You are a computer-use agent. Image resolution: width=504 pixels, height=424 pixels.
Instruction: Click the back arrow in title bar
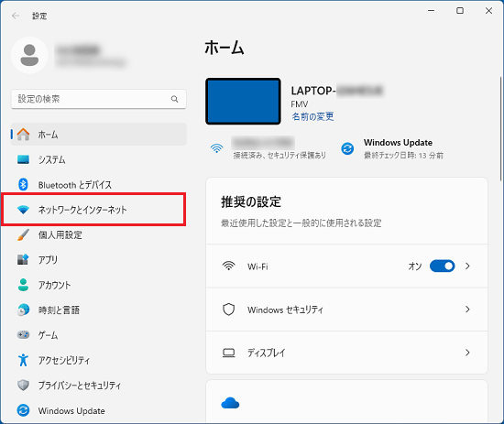[x=16, y=16]
